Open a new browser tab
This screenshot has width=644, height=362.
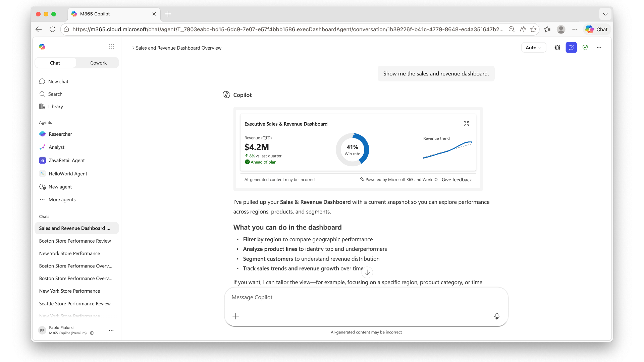pos(168,14)
